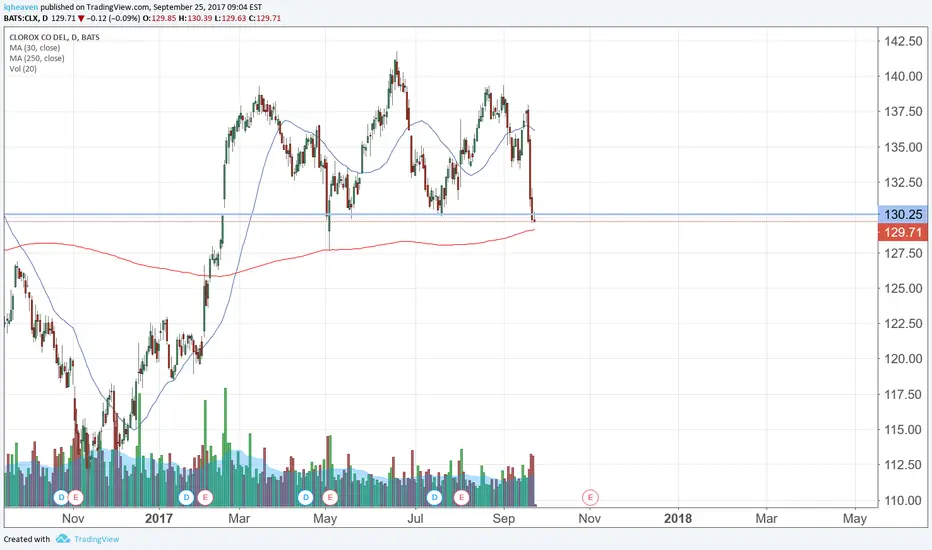Click the blue 130.25 price line label

[903, 215]
